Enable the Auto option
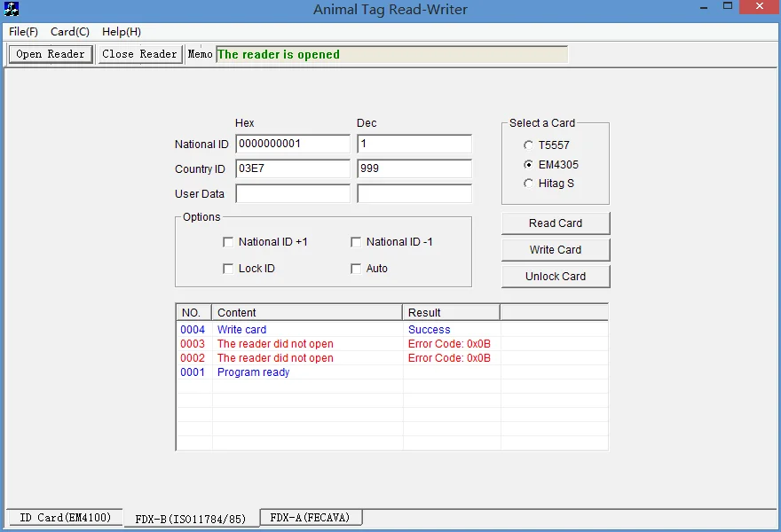The image size is (781, 532). (x=356, y=268)
